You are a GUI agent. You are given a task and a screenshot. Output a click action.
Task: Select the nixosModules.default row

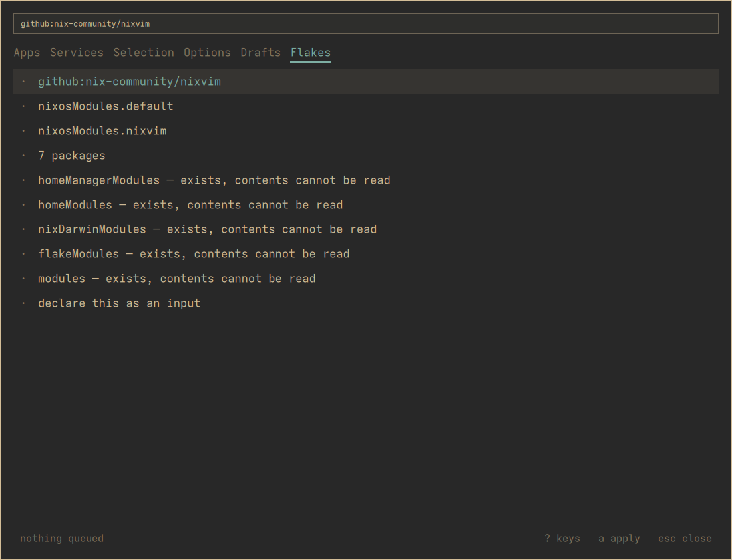pos(365,106)
